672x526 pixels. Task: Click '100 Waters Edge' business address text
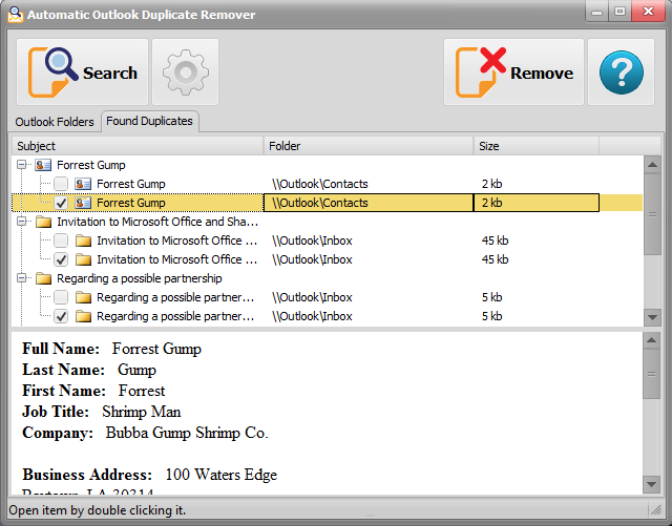(x=221, y=475)
